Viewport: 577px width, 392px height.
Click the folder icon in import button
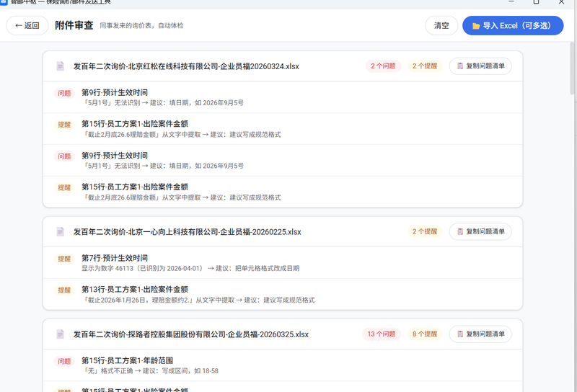coord(476,26)
